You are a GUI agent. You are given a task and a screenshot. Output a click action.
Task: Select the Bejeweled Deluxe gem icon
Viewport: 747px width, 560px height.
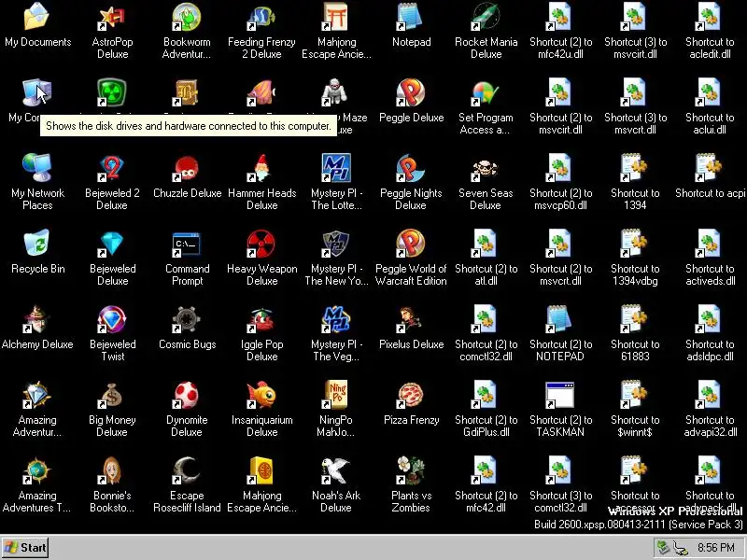coord(112,244)
